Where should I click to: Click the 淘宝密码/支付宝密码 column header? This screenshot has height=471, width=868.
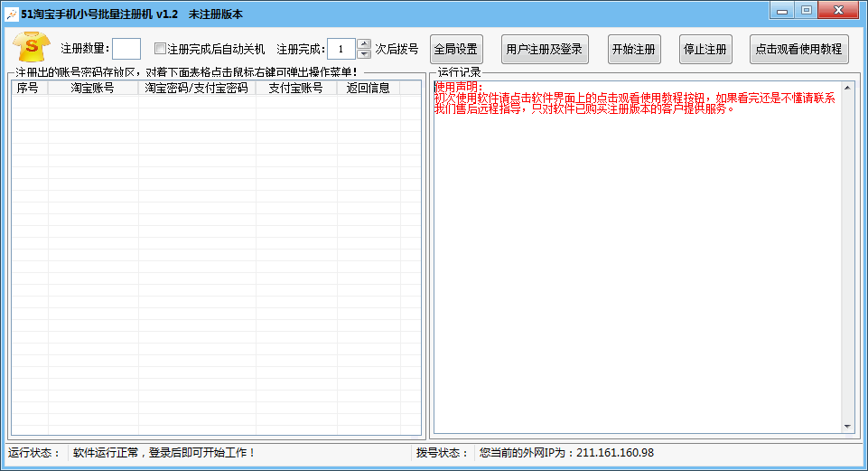(197, 88)
